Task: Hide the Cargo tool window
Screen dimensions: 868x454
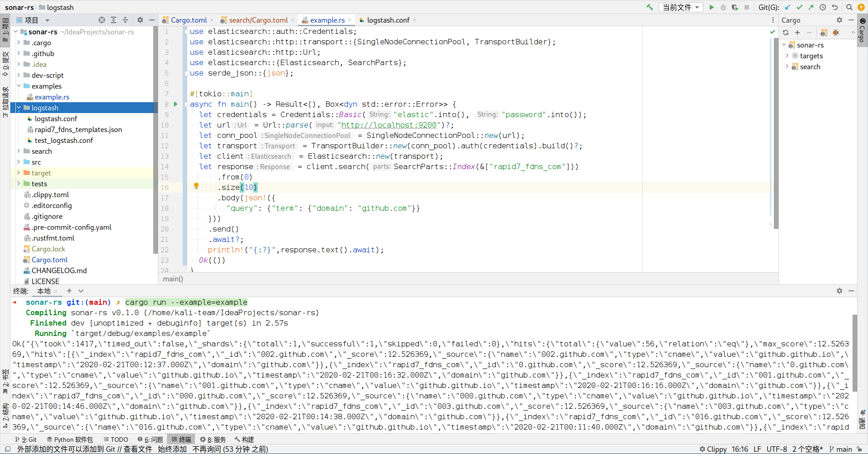Action: point(851,20)
